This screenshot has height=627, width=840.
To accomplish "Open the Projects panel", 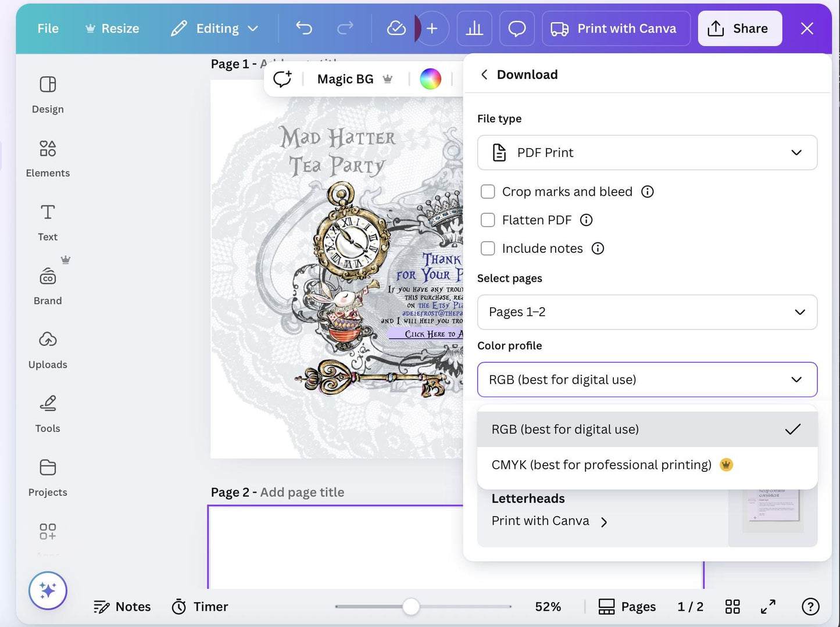I will click(x=48, y=478).
